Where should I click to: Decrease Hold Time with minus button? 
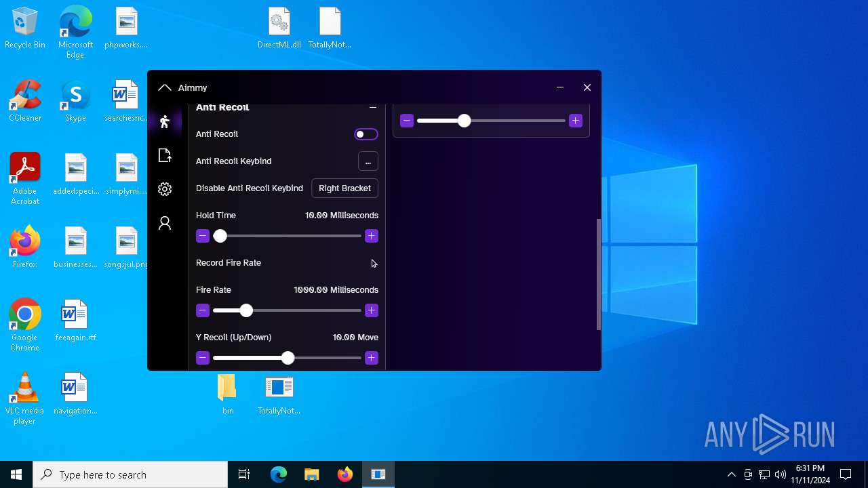[x=203, y=236]
